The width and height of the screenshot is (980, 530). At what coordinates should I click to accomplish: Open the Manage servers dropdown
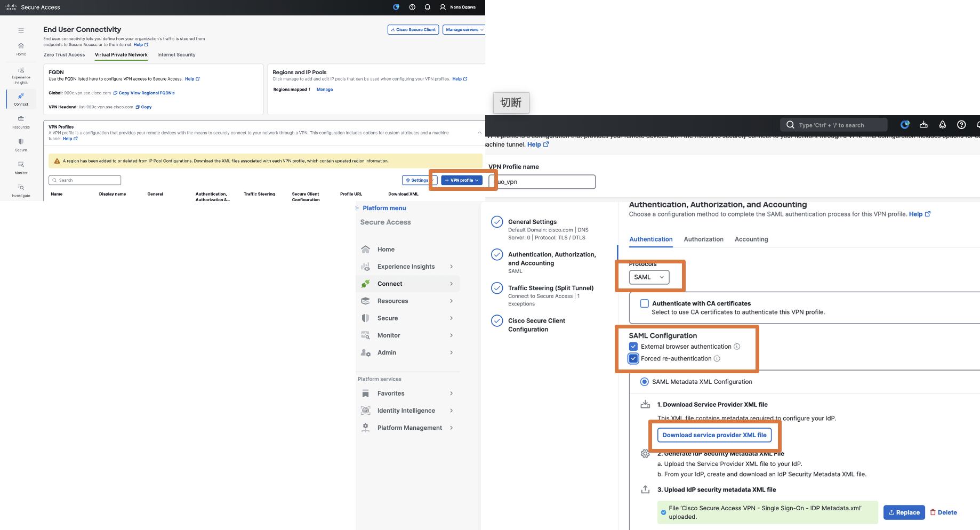coord(464,30)
